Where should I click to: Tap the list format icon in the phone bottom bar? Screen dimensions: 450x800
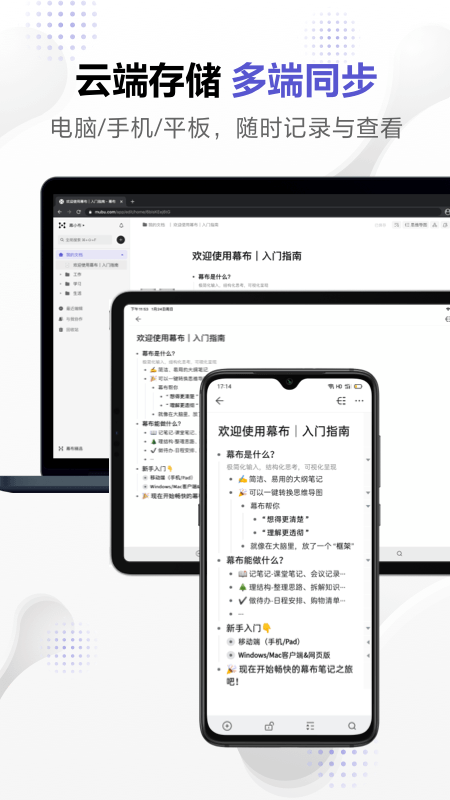point(310,726)
